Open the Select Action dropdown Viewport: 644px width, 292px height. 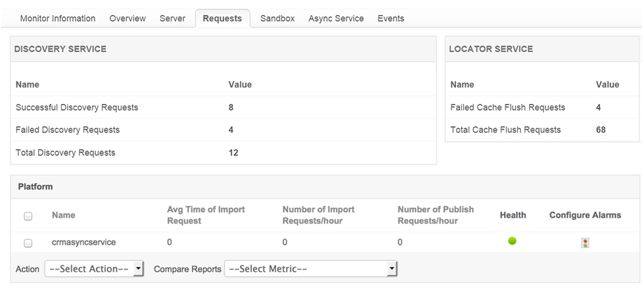[94, 269]
